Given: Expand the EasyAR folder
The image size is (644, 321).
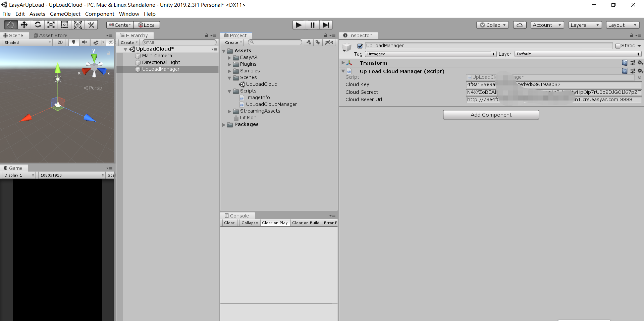Looking at the screenshot, I should coord(230,58).
